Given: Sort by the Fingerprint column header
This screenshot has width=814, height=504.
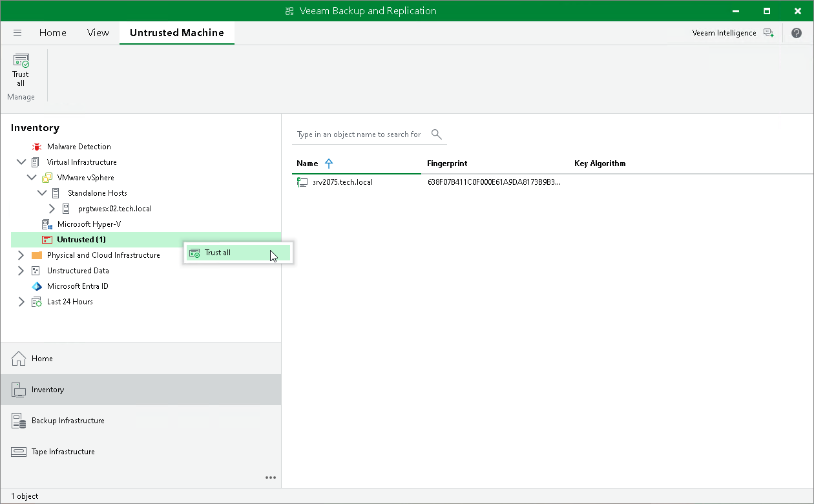Looking at the screenshot, I should (x=447, y=163).
